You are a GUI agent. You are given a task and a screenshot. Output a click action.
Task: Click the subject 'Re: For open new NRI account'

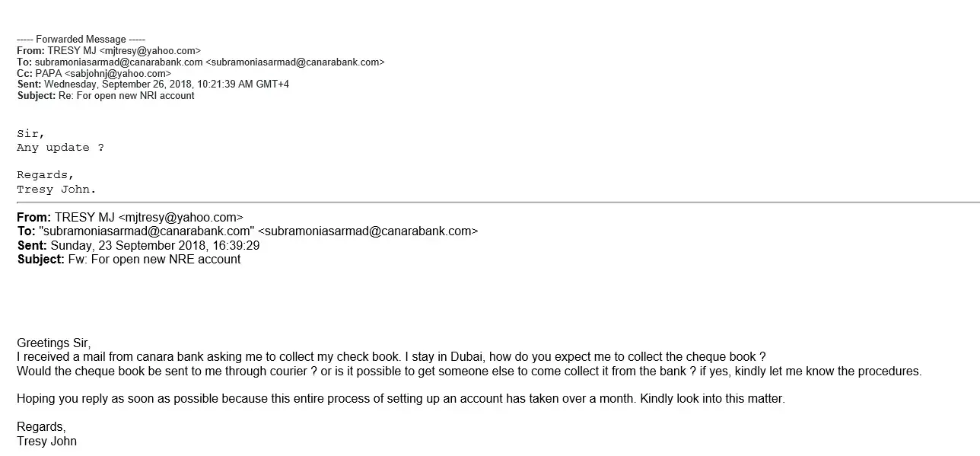point(126,96)
